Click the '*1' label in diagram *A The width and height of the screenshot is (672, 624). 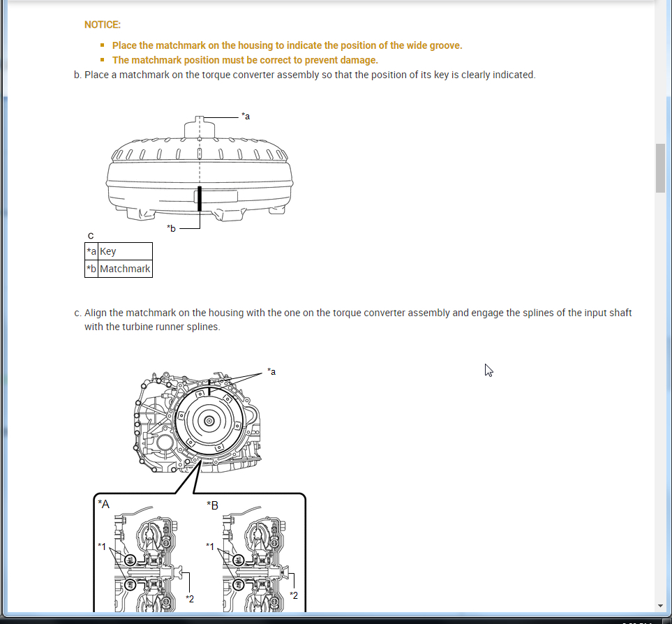102,547
